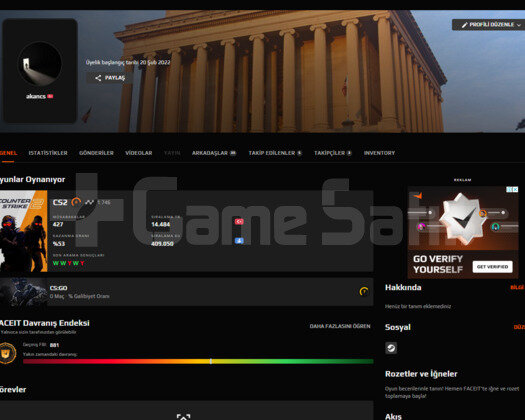Click the GO VERIFY YOURSELF ad banner
The image size is (525, 420).
click(x=463, y=232)
